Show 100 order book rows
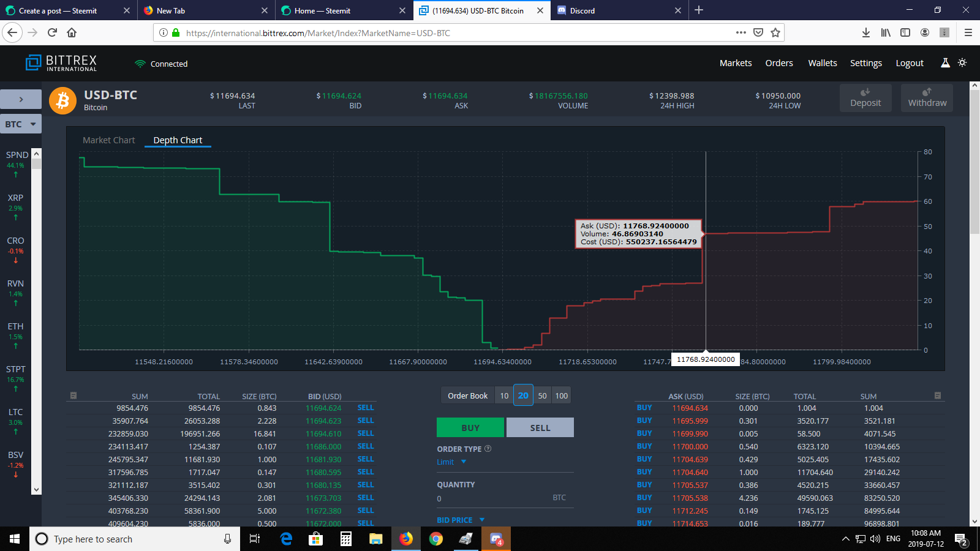Image resolution: width=980 pixels, height=551 pixels. [562, 395]
